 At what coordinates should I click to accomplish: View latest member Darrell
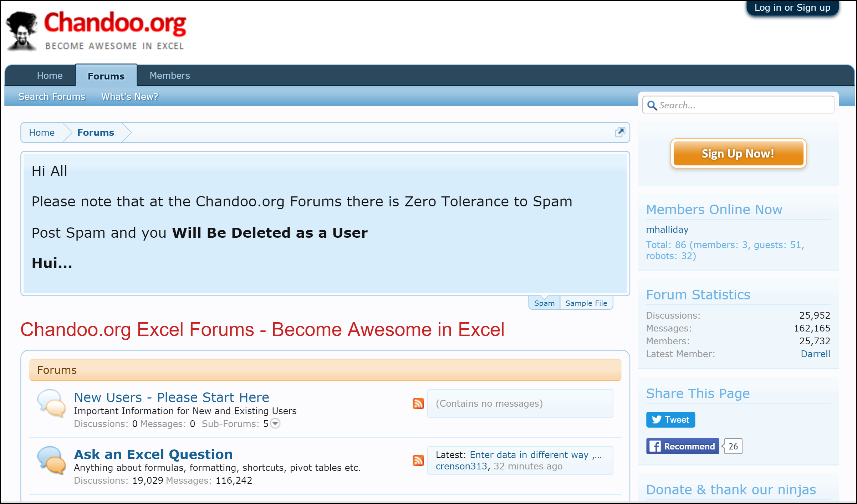point(815,354)
